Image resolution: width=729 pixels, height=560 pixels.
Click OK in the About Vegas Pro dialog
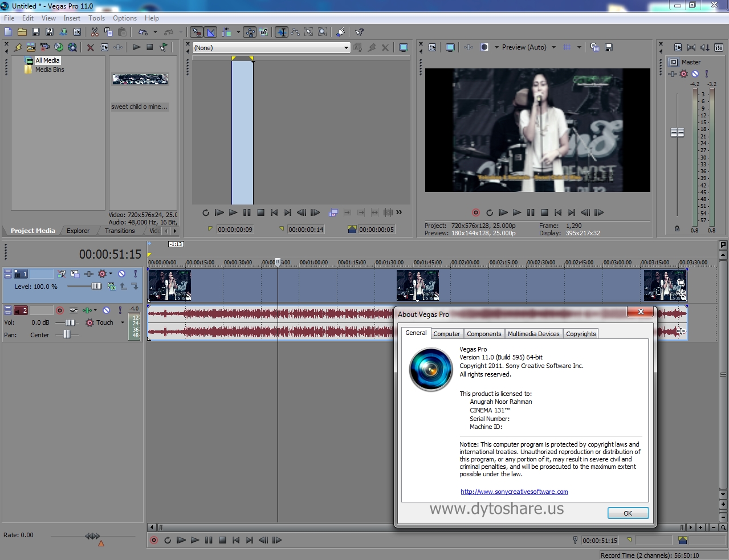628,513
